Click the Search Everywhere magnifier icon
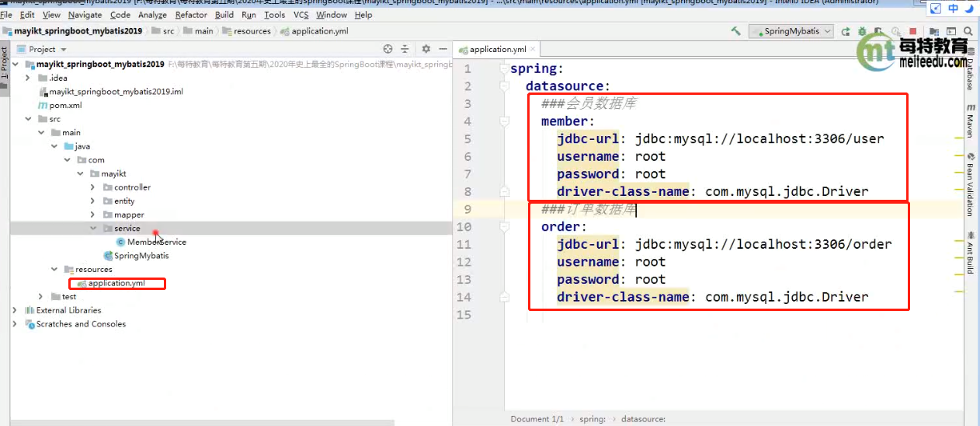The height and width of the screenshot is (426, 980). click(x=968, y=31)
